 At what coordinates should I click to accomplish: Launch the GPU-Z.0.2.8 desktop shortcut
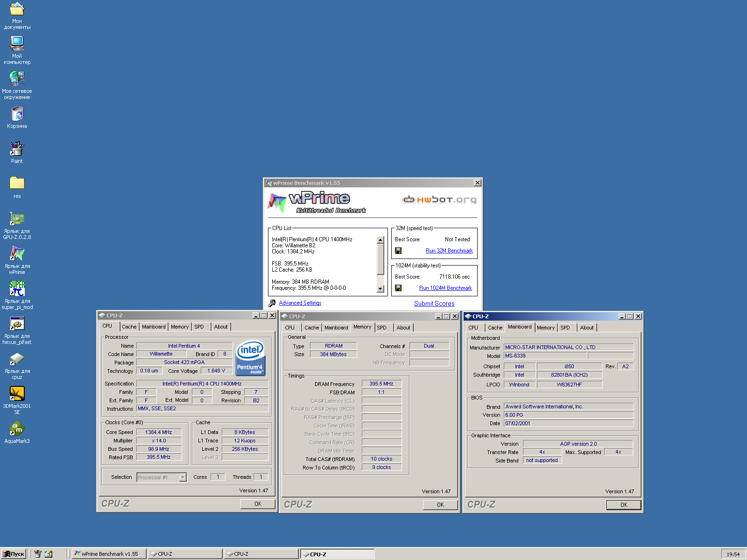click(x=17, y=225)
